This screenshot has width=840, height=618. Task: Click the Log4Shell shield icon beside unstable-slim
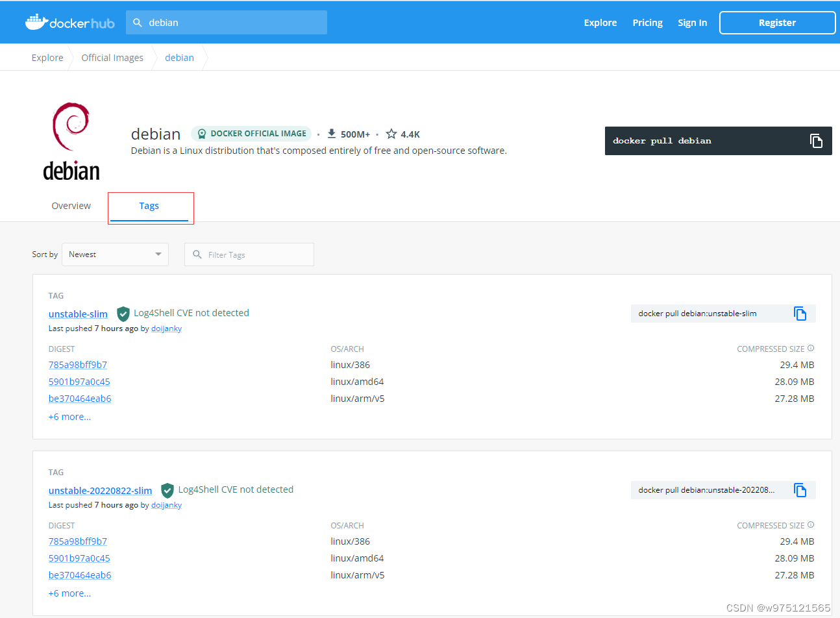tap(123, 313)
